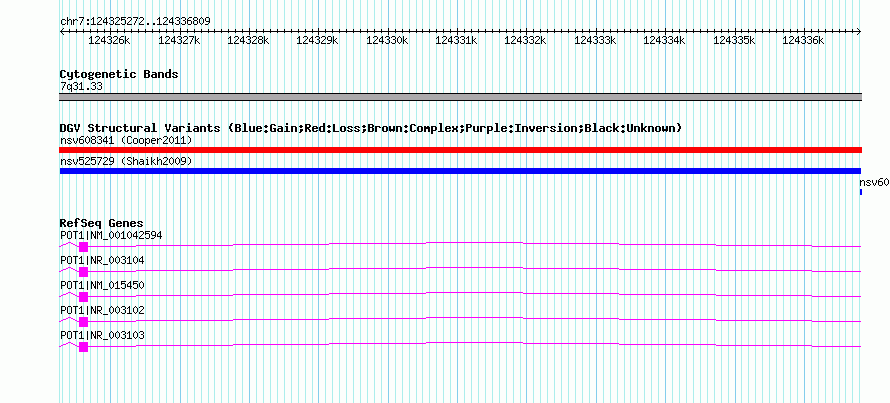Click the magenta exon box of NR_003103
The height and width of the screenshot is (403, 890).
[x=83, y=347]
